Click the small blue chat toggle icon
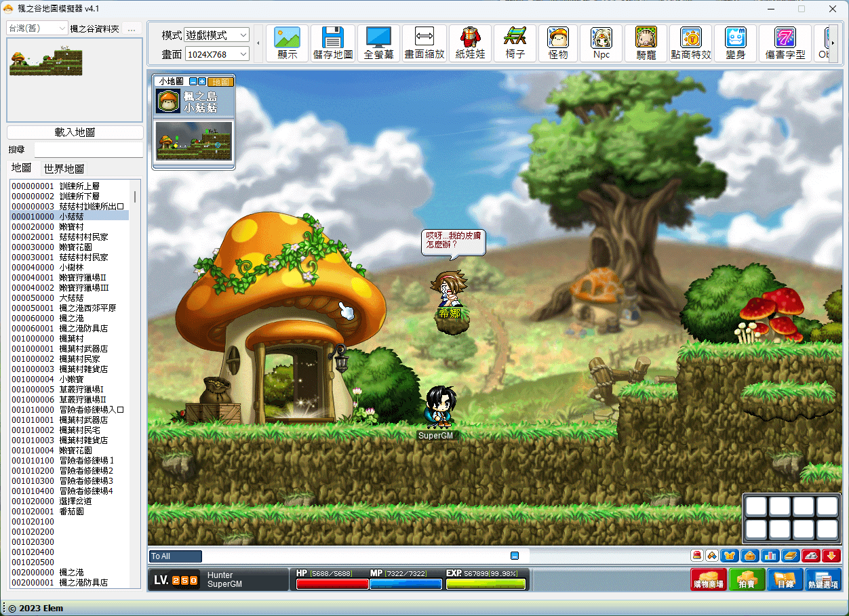 coord(515,556)
